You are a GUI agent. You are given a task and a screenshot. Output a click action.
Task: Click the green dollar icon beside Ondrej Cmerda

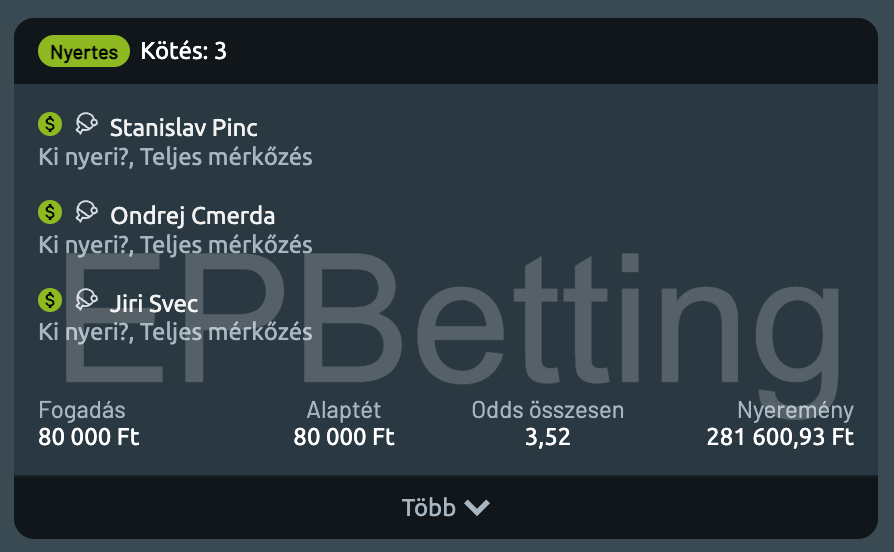pos(50,212)
